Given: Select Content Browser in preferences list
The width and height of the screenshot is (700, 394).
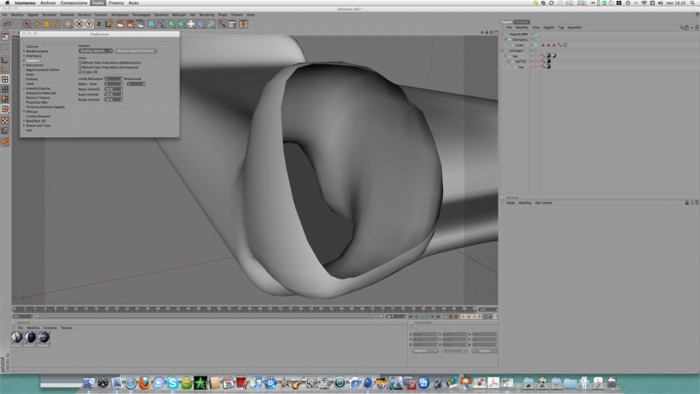Looking at the screenshot, I should click(38, 116).
